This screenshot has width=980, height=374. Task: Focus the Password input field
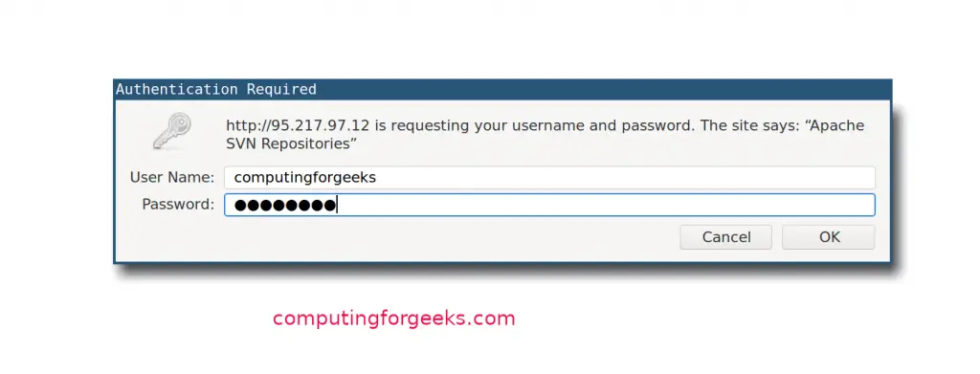(x=549, y=205)
